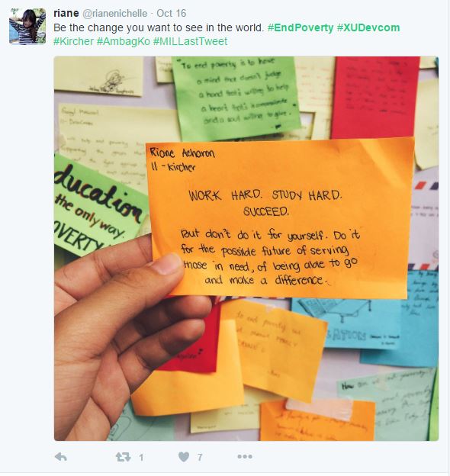Click the green note about ending poverty
The image size is (450, 476).
click(x=235, y=97)
